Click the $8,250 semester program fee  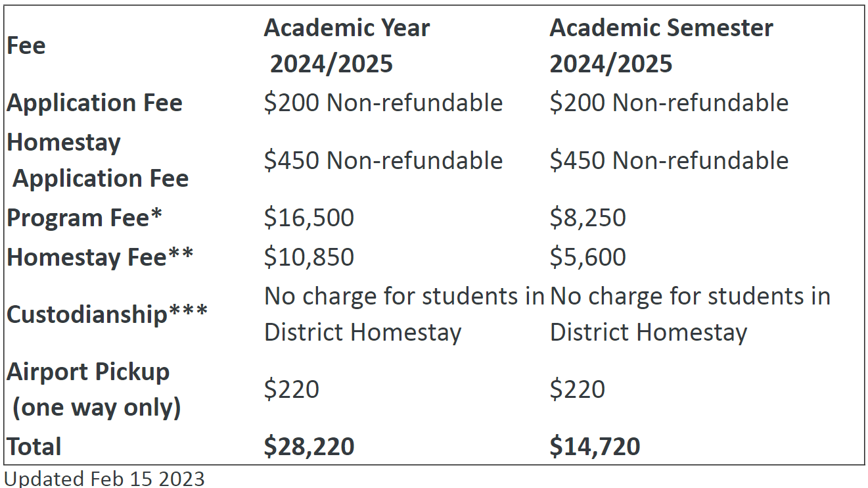click(x=587, y=218)
